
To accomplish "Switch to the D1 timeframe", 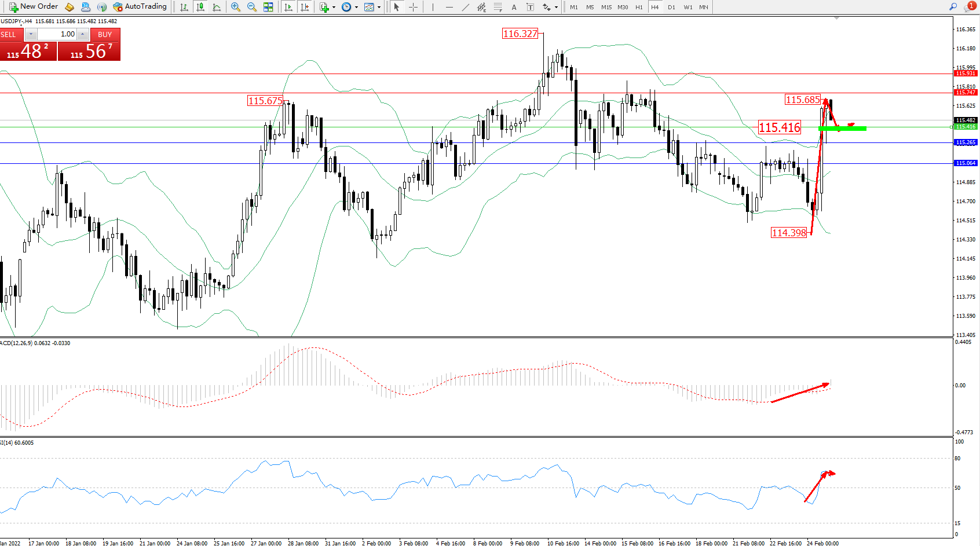I will 671,7.
